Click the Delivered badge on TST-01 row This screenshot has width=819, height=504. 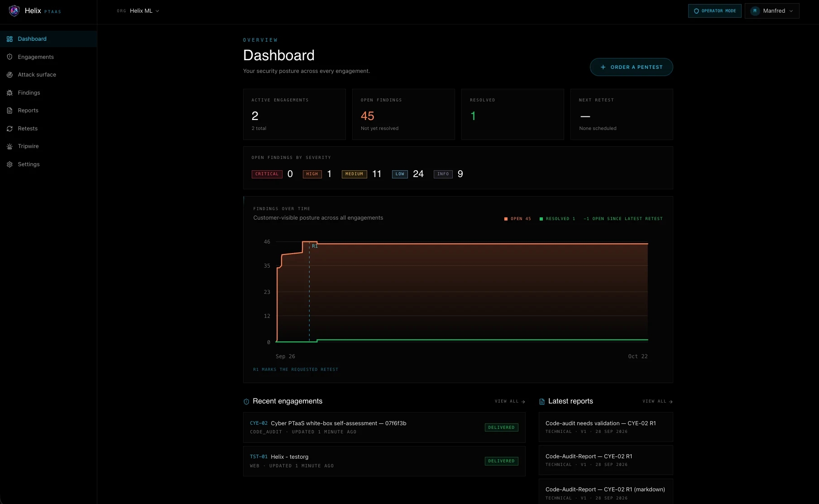coord(501,461)
